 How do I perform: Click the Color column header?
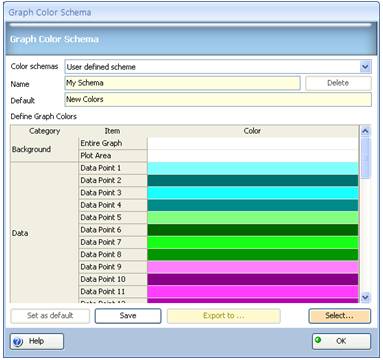coord(252,131)
